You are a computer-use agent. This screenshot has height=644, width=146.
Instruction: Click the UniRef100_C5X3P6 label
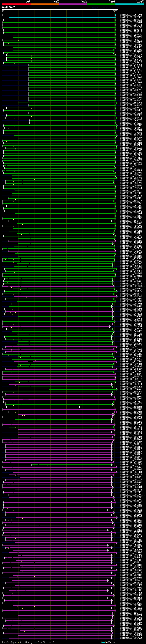(x=131, y=464)
